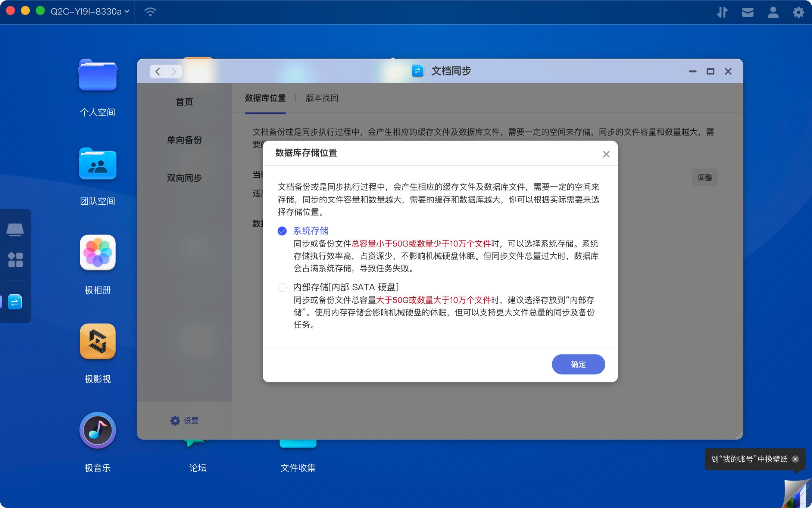
Task: Confirm with the 确定 button
Action: pos(578,364)
